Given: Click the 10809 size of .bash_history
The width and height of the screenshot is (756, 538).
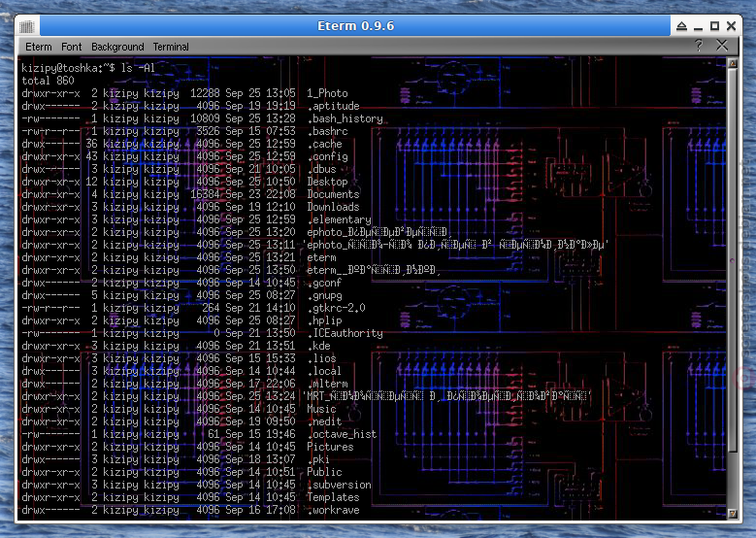Looking at the screenshot, I should click(205, 118).
